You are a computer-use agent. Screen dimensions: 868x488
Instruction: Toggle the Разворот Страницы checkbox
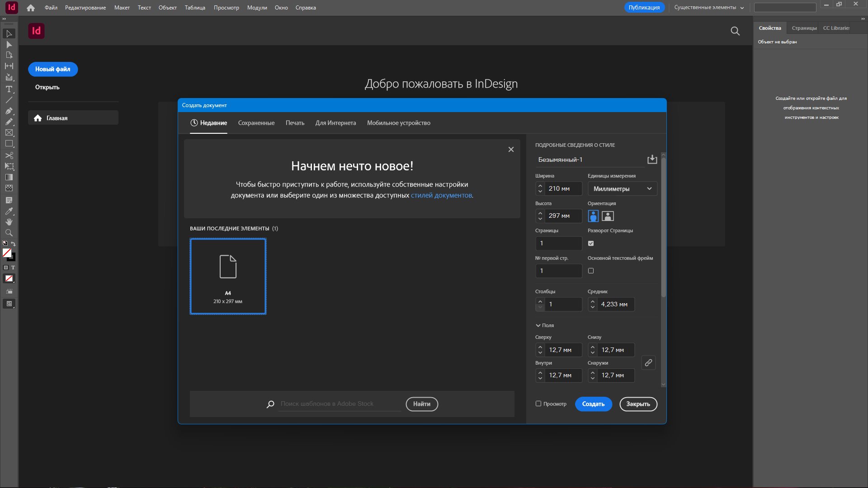pos(591,244)
